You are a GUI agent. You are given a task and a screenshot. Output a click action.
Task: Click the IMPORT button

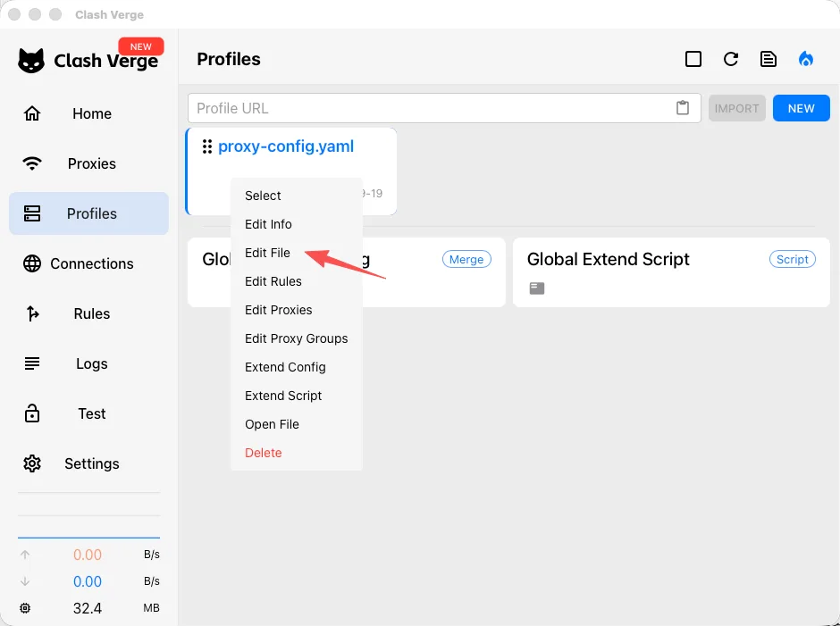(x=736, y=108)
